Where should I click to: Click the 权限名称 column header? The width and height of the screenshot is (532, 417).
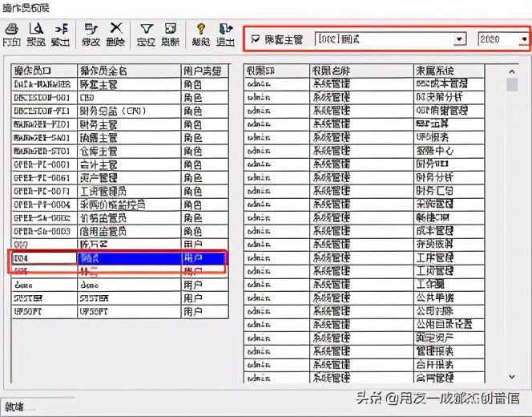pyautogui.click(x=361, y=71)
